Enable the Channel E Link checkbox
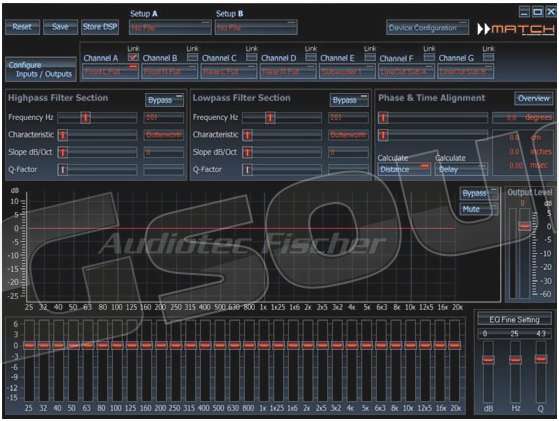This screenshot has height=421, width=559. coord(370,57)
